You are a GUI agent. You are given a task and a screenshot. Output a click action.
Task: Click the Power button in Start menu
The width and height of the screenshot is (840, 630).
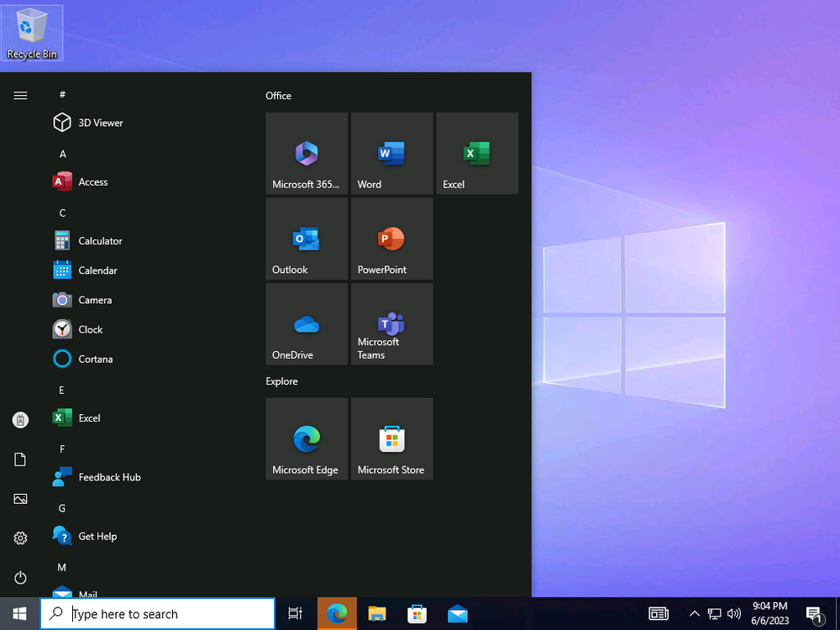click(20, 578)
